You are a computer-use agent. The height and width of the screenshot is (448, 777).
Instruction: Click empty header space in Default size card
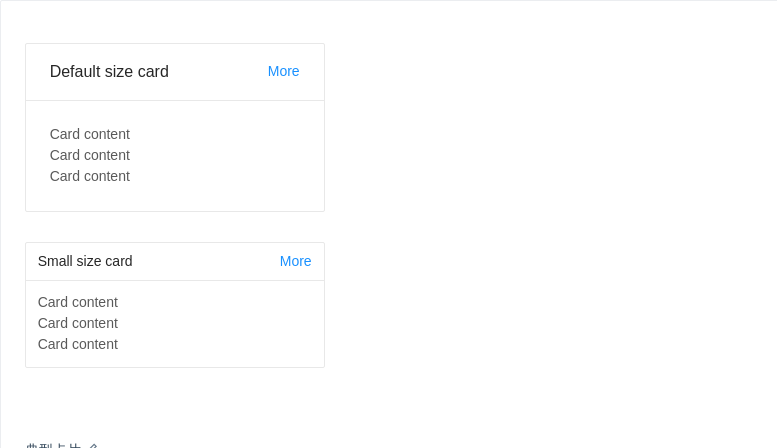(217, 72)
